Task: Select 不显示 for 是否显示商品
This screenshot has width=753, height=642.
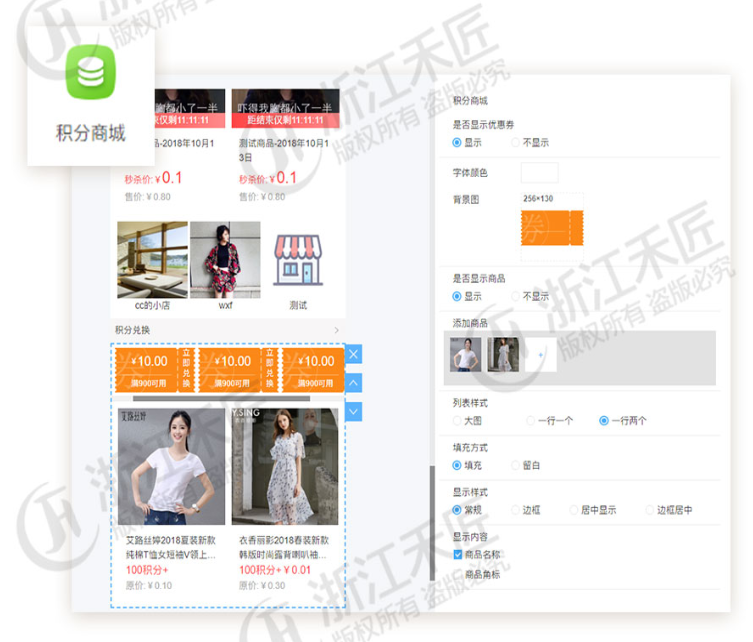Action: pos(515,296)
